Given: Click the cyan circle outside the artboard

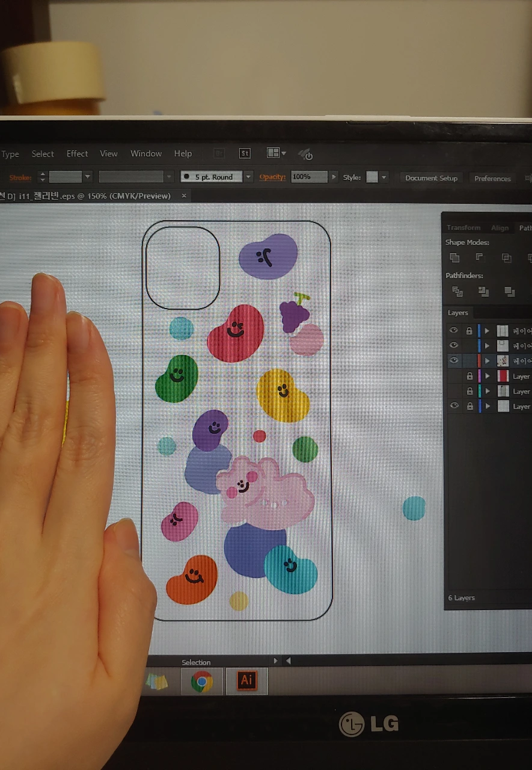Looking at the screenshot, I should (x=414, y=508).
